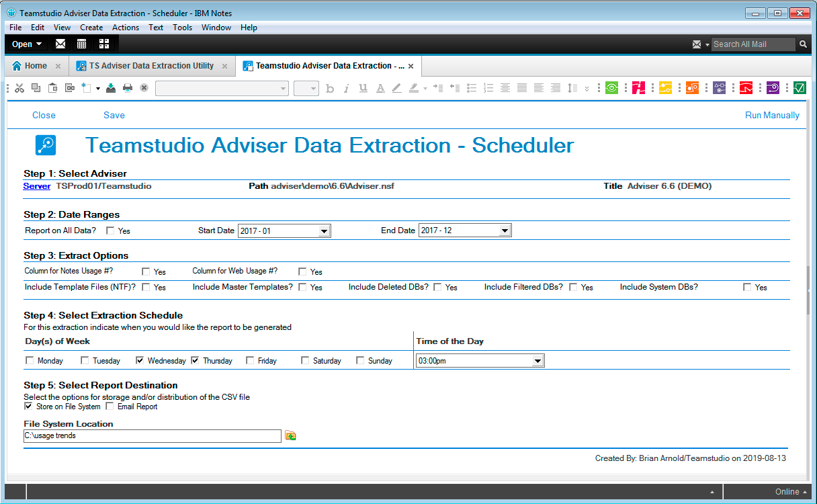The image size is (817, 504).
Task: Click the Print toolbar icon
Action: pos(128,88)
